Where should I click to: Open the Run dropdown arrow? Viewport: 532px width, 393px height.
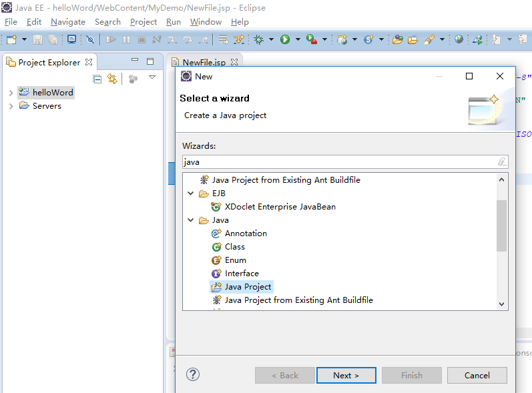click(x=298, y=39)
